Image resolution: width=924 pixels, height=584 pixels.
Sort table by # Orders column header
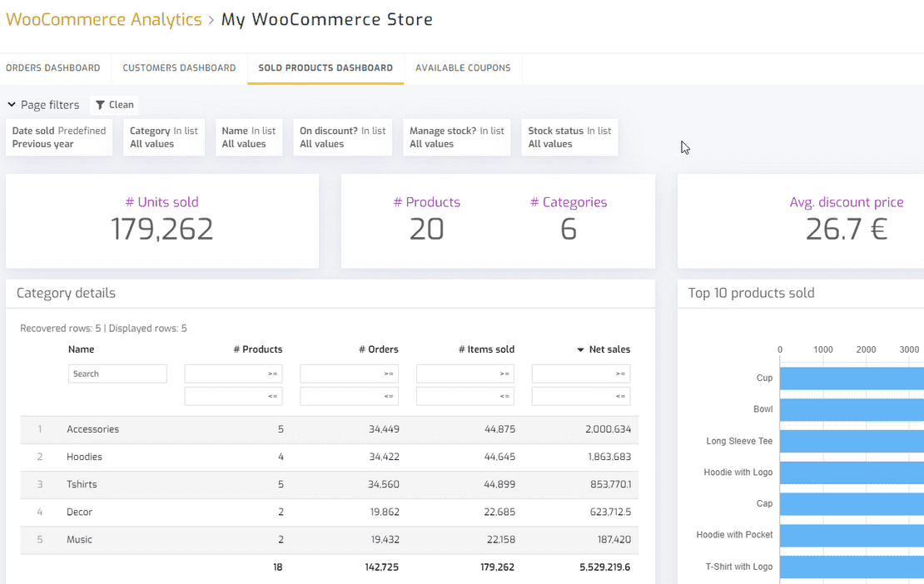[378, 349]
